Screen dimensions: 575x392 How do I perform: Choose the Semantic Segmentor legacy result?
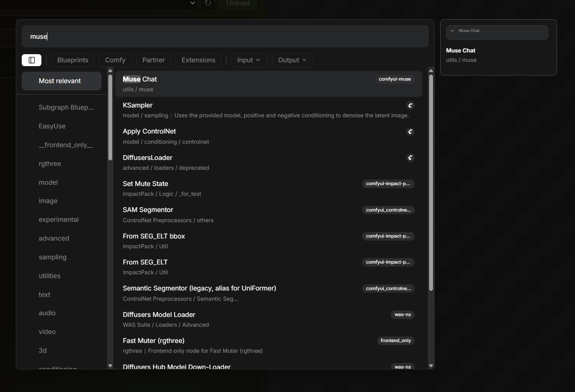pyautogui.click(x=269, y=293)
